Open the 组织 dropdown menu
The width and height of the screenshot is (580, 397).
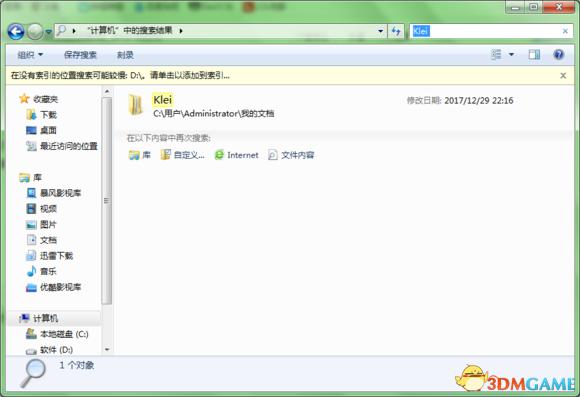(x=30, y=55)
